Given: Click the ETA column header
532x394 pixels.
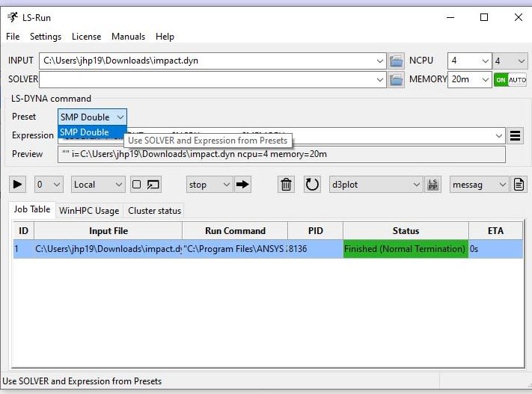Looking at the screenshot, I should 495,231.
